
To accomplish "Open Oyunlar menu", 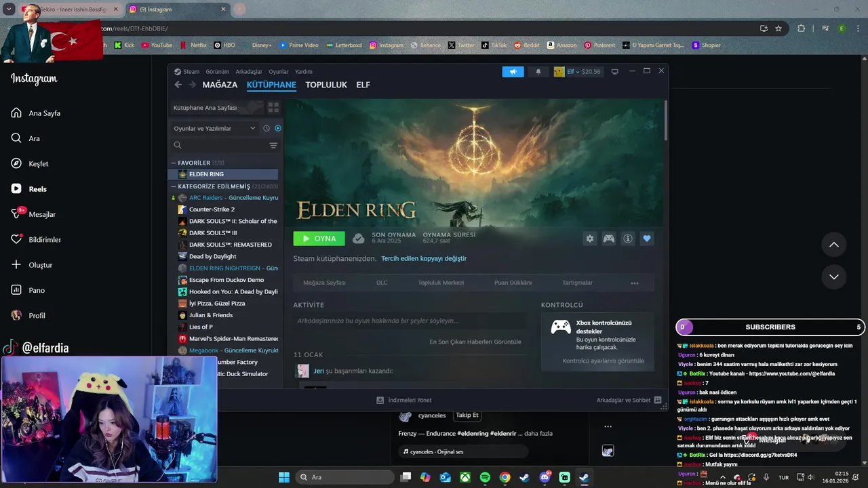I will (279, 71).
